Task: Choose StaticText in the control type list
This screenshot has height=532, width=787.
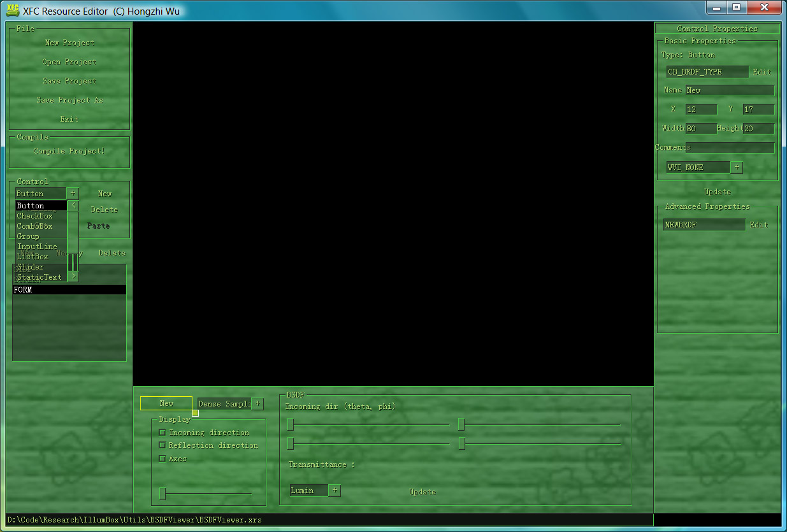Action: 40,277
